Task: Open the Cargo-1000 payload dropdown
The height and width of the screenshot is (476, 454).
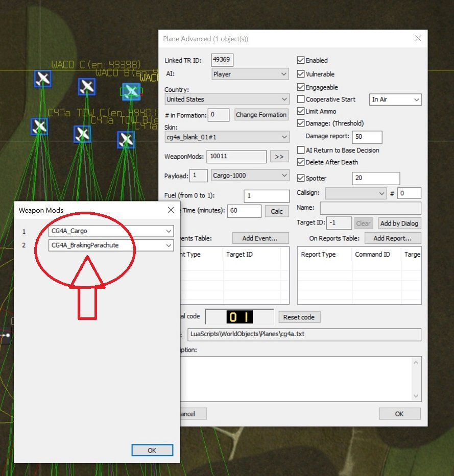Action: pos(250,176)
